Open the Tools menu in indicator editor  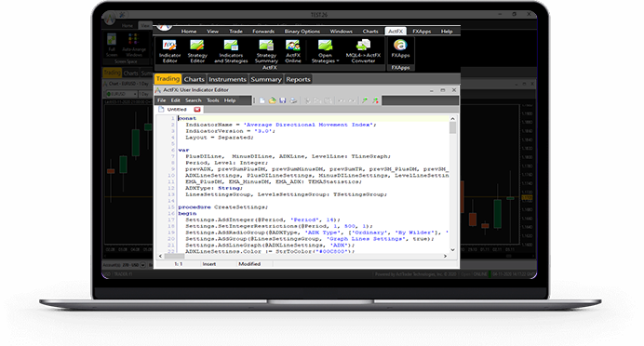coord(213,100)
